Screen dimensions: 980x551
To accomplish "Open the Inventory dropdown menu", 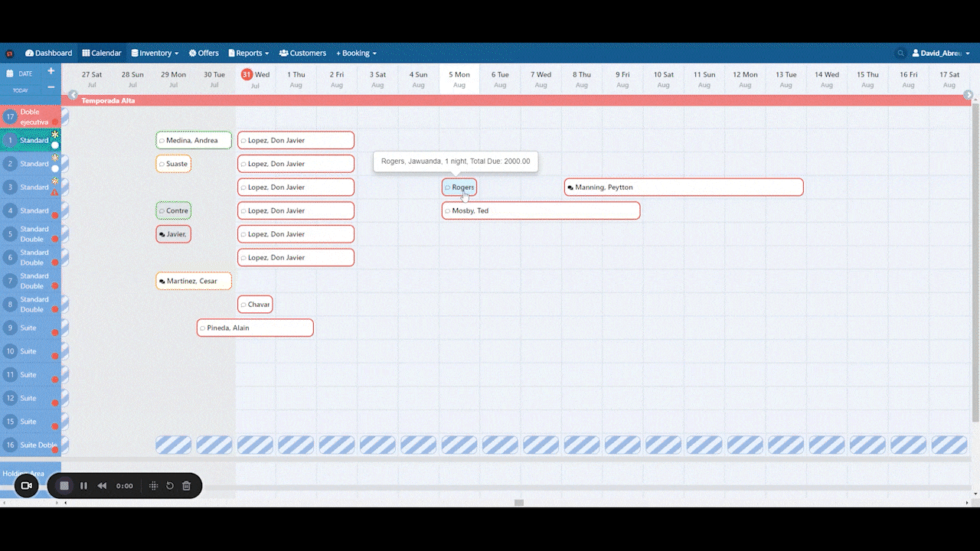I will click(x=155, y=53).
